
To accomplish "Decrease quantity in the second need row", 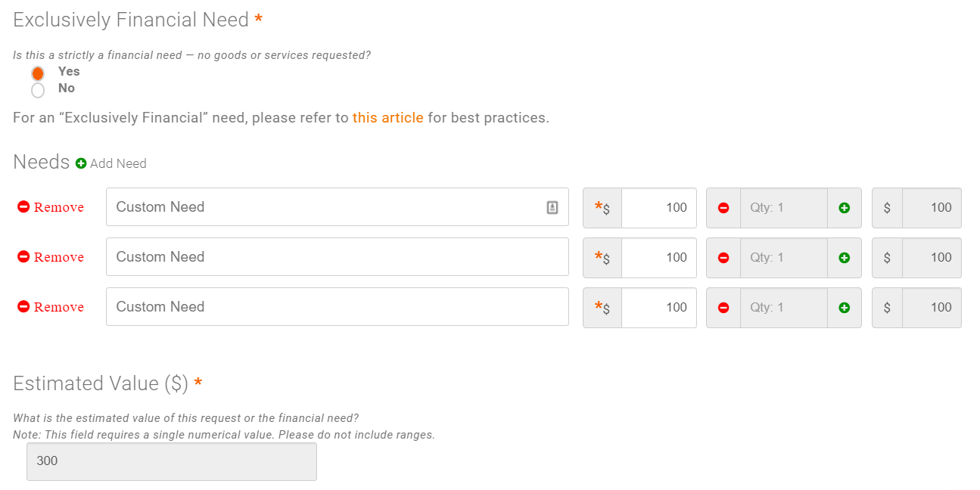I will [x=723, y=258].
